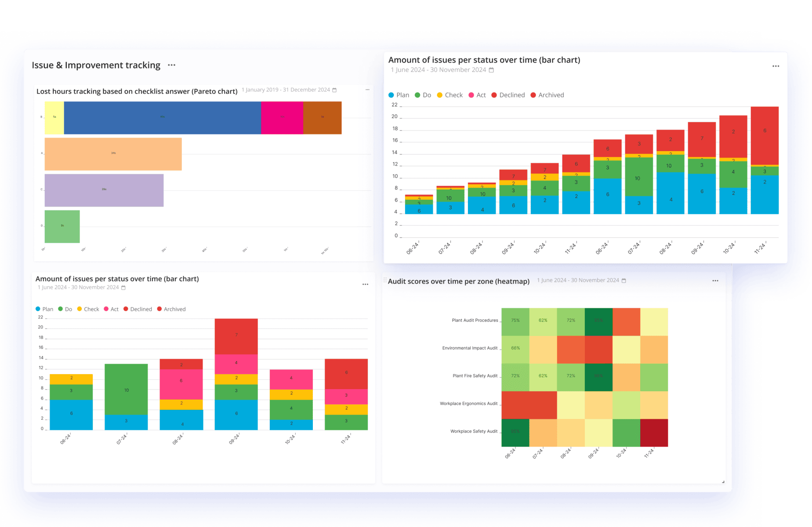This screenshot has width=812, height=527.
Task: Click the Pareto chart's orange 34s bar for A
Action: tap(113, 154)
